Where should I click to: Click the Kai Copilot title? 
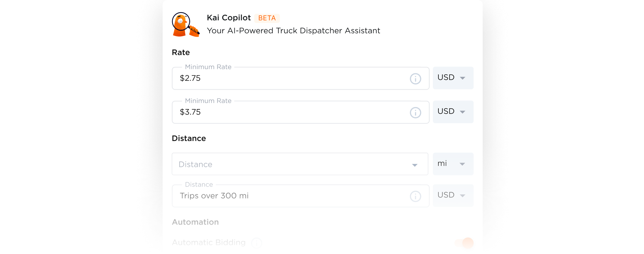click(229, 18)
